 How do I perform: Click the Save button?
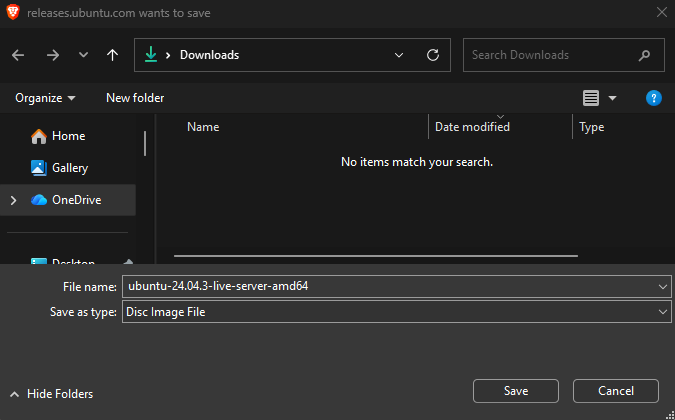click(515, 391)
